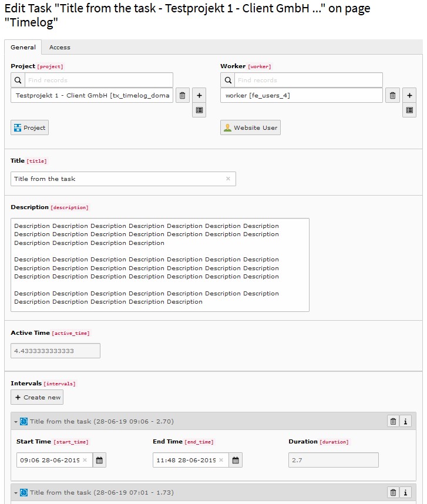Clear the End Time value
427x504 pixels.
pyautogui.click(x=221, y=460)
